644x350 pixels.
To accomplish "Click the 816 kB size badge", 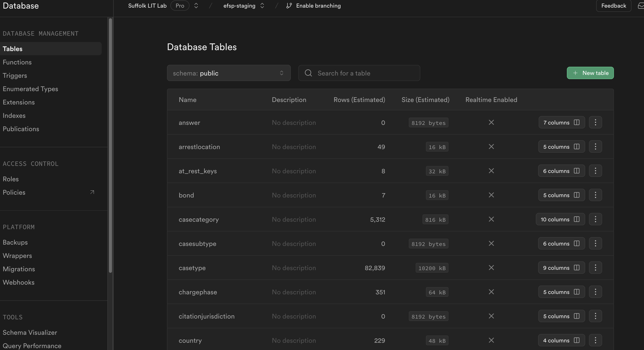I will [x=435, y=220].
